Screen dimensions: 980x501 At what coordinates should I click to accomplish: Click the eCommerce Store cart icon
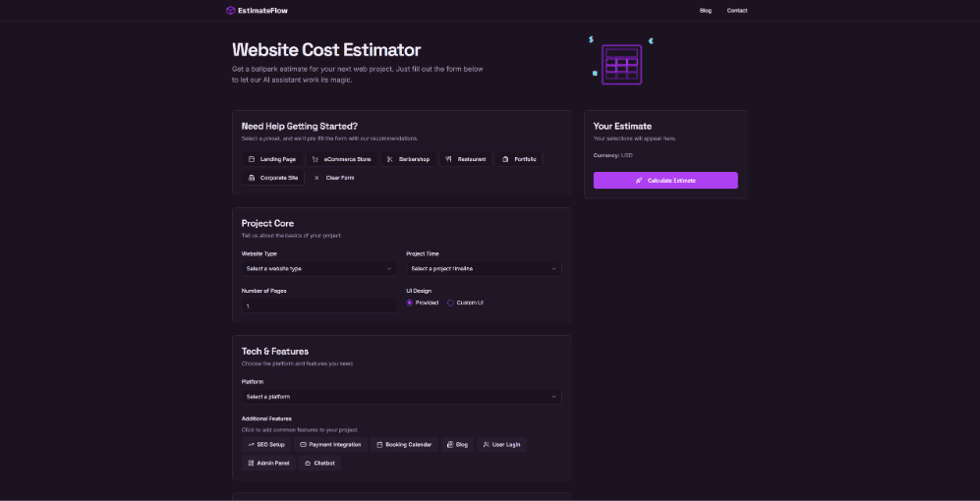tap(315, 159)
